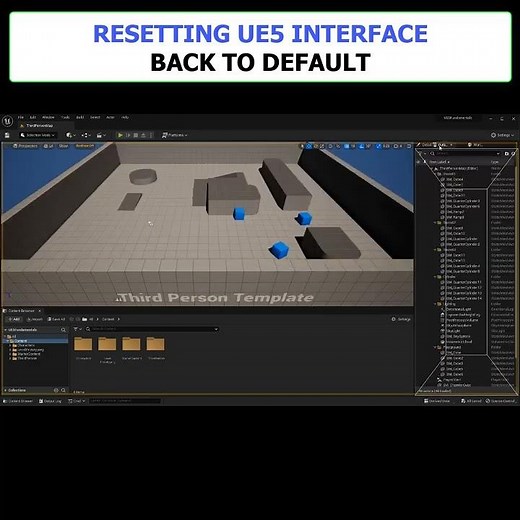Click the Eject icon in play controls
Screen dimensions: 520x520
coord(143,135)
